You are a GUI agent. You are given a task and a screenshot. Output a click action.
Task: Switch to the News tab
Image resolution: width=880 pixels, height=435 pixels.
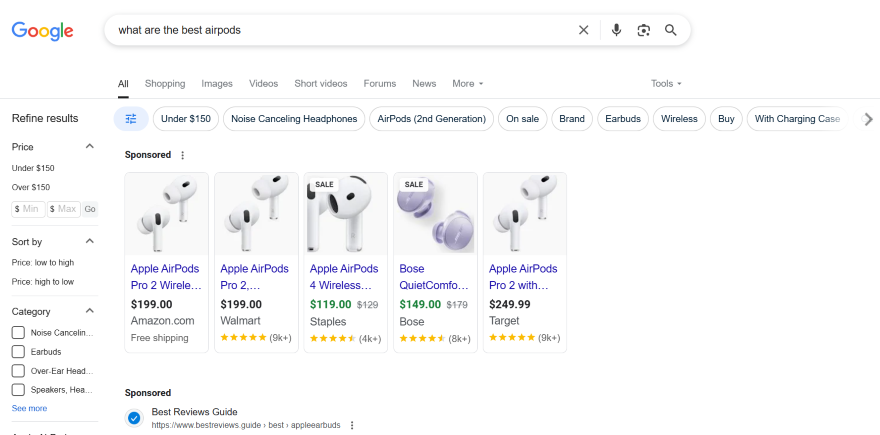pos(424,84)
